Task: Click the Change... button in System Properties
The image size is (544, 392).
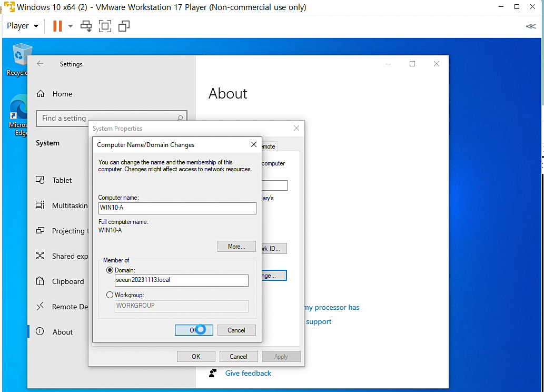Action: point(274,276)
